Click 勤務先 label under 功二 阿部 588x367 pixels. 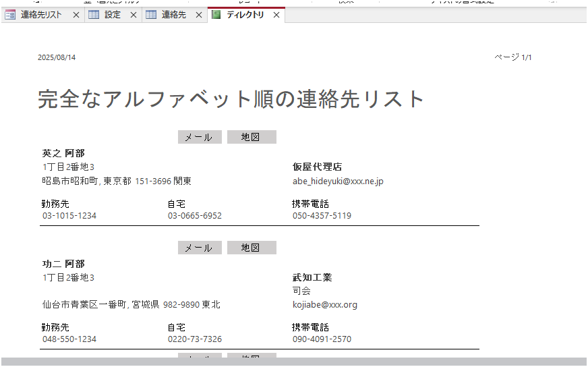pyautogui.click(x=55, y=328)
